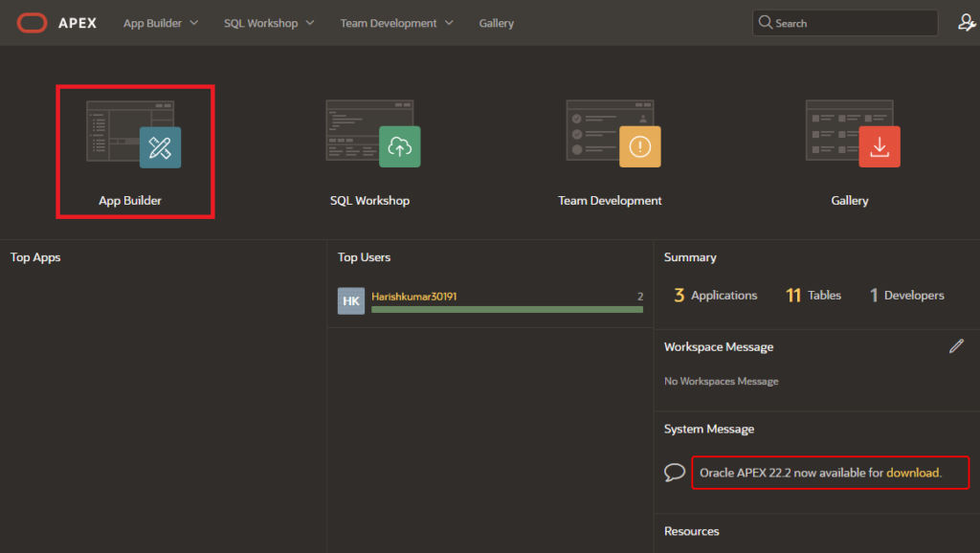Click the green user activity bar

click(x=507, y=309)
